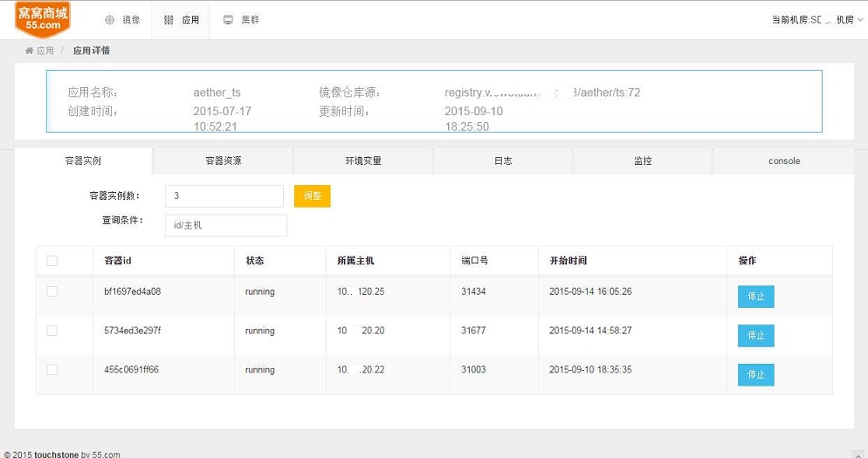Toggle the select-all checkbox in table header
Screen dimensions: 868x458
tap(52, 261)
